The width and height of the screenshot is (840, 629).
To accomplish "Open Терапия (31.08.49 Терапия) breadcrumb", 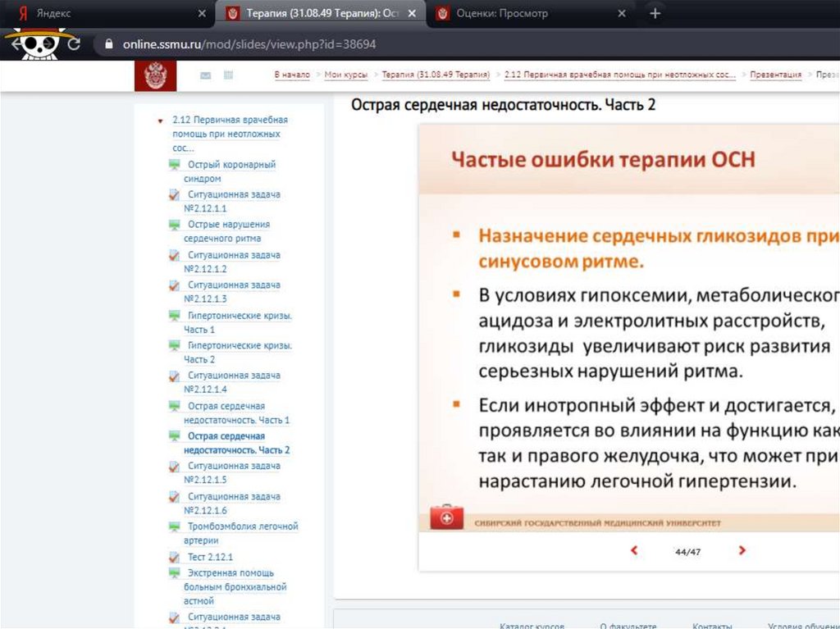I will [436, 75].
